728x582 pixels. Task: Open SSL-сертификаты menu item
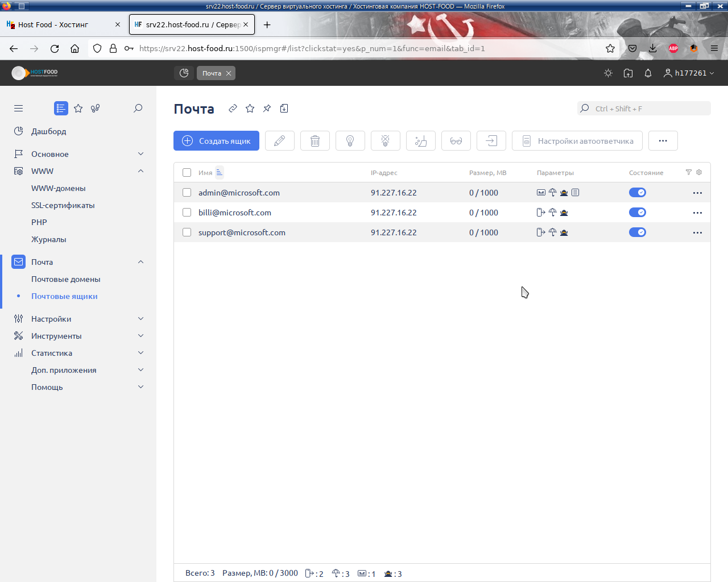[63, 205]
